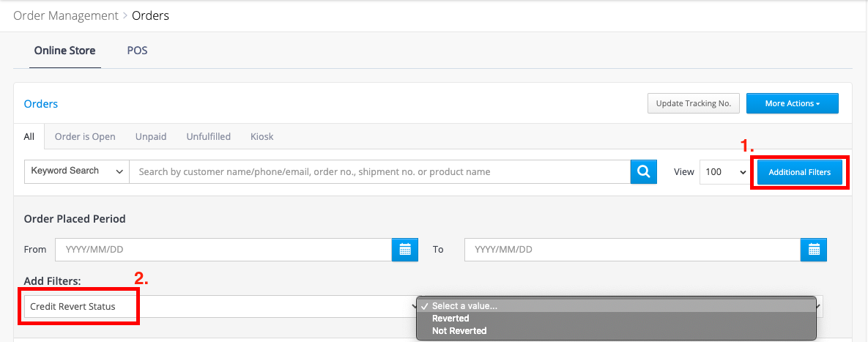
Task: Click the Add Filters label
Action: [53, 281]
